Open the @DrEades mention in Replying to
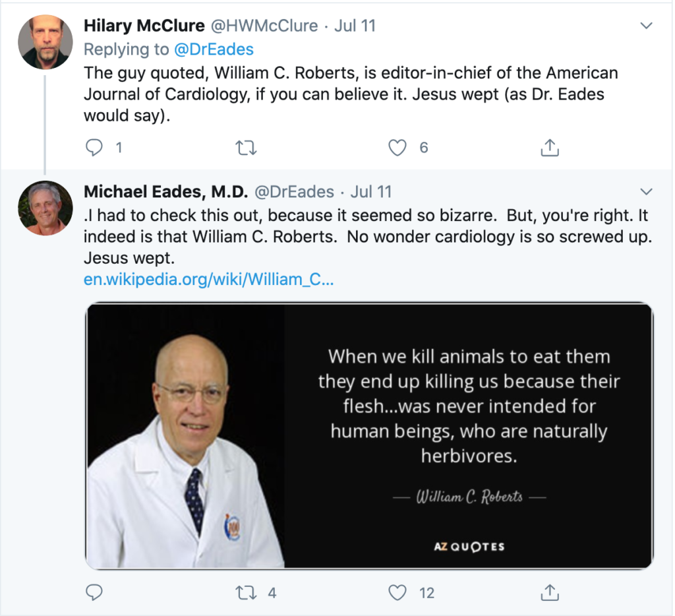Viewport: 675px width, 616px height. pos(213,49)
